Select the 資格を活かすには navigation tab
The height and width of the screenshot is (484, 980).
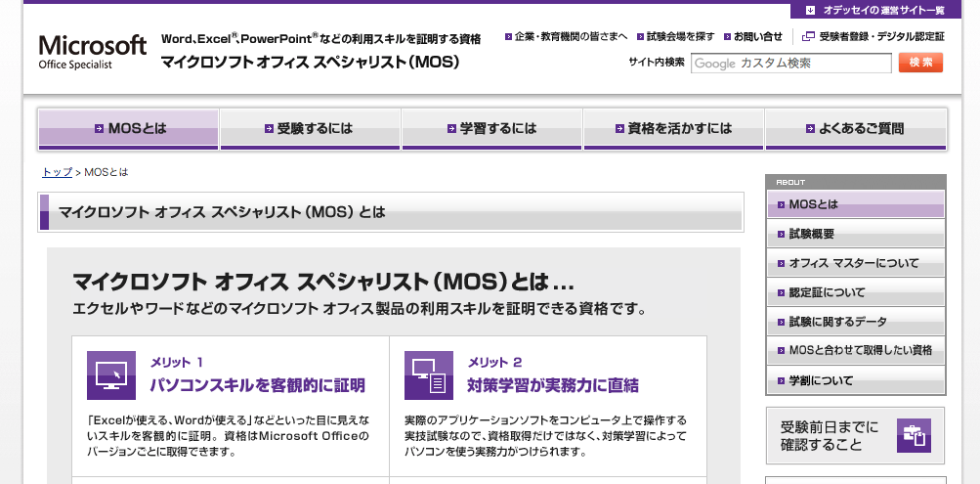[x=674, y=129]
